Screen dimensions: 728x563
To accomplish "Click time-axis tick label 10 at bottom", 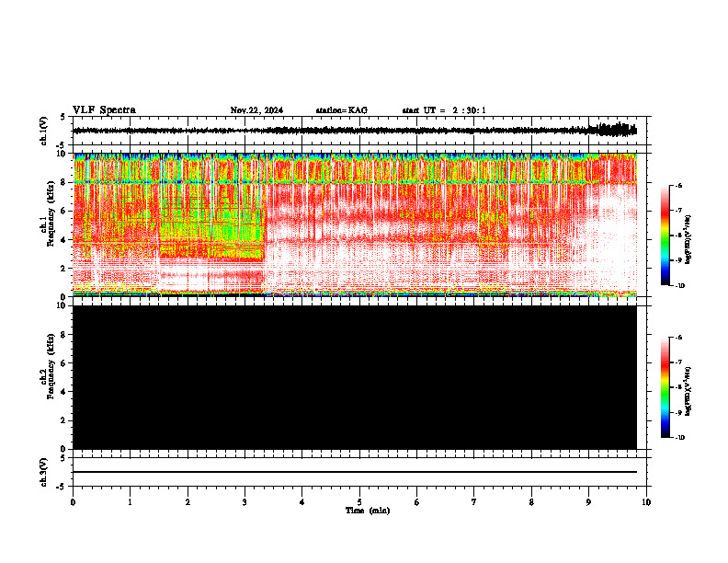I will (x=646, y=502).
